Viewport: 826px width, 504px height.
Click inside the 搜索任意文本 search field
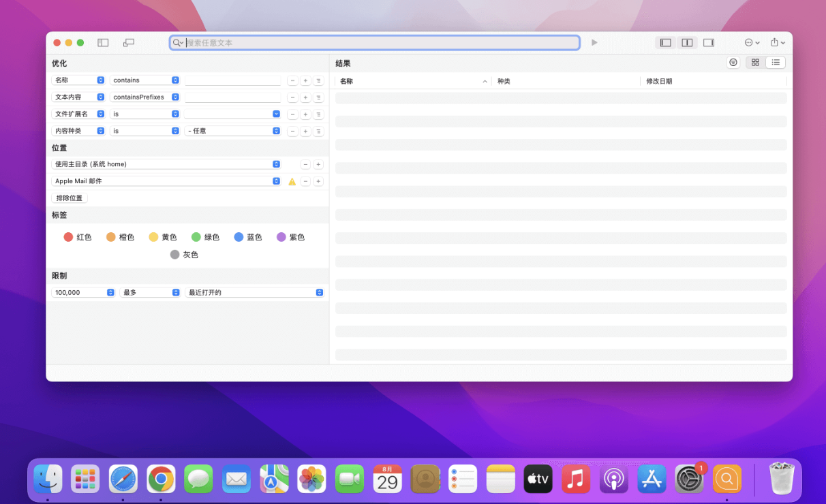pos(375,42)
